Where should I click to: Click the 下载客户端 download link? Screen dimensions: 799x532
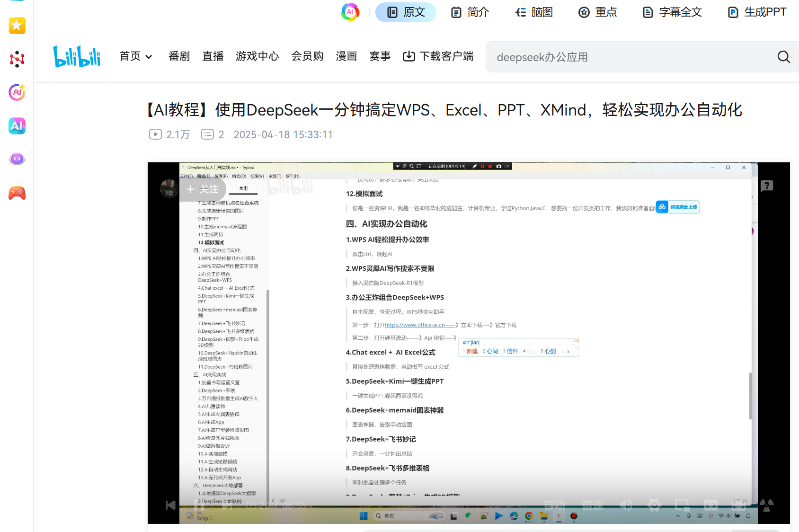pyautogui.click(x=438, y=56)
